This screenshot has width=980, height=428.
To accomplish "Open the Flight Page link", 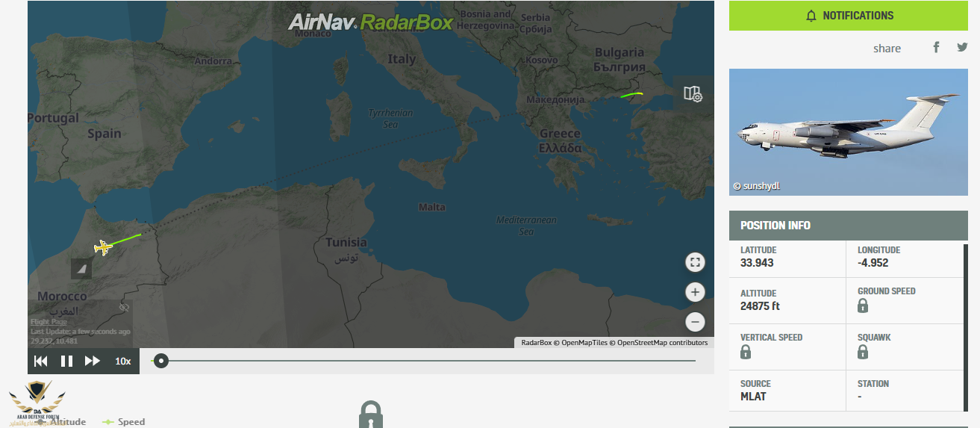I will coord(49,322).
